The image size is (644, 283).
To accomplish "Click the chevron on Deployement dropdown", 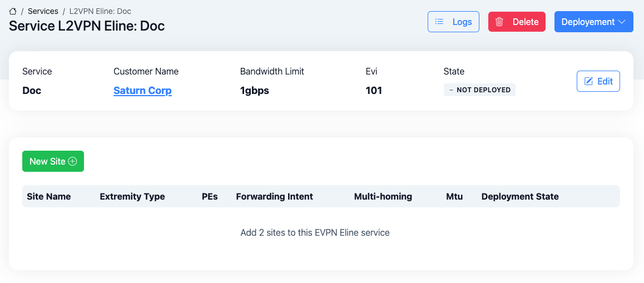I will [622, 22].
